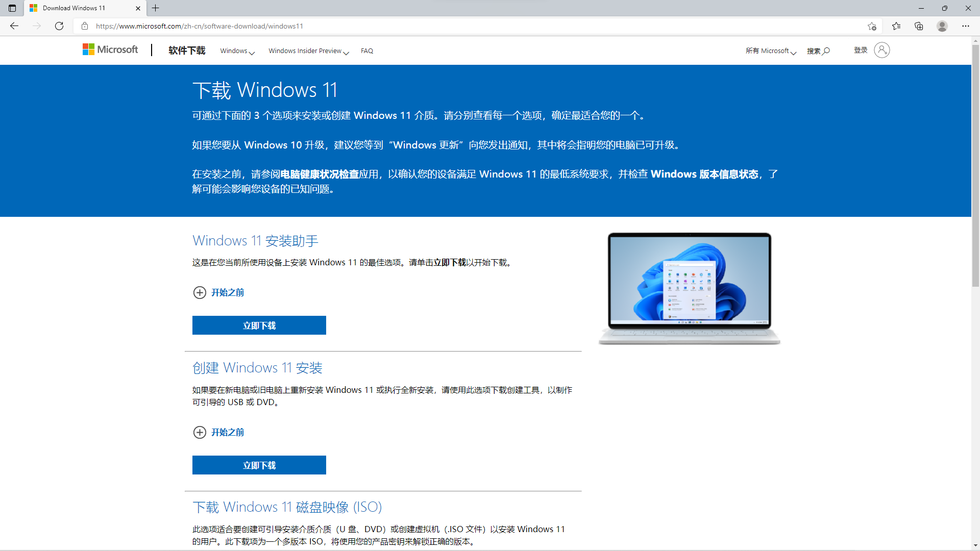Open the Collections icon in toolbar

919,26
